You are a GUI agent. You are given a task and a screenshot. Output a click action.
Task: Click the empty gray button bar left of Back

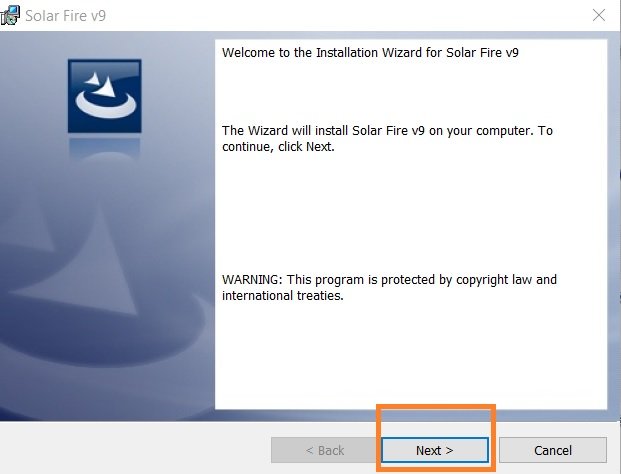point(135,448)
